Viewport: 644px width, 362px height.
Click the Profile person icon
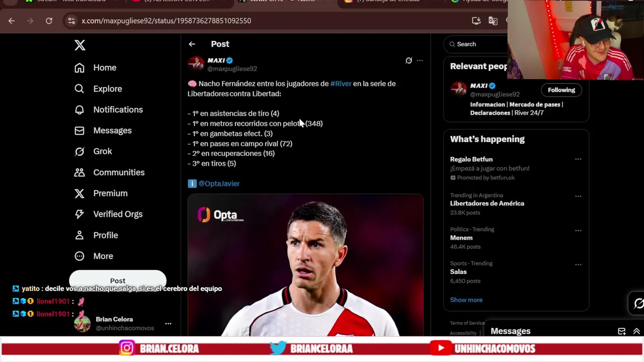[x=79, y=235]
